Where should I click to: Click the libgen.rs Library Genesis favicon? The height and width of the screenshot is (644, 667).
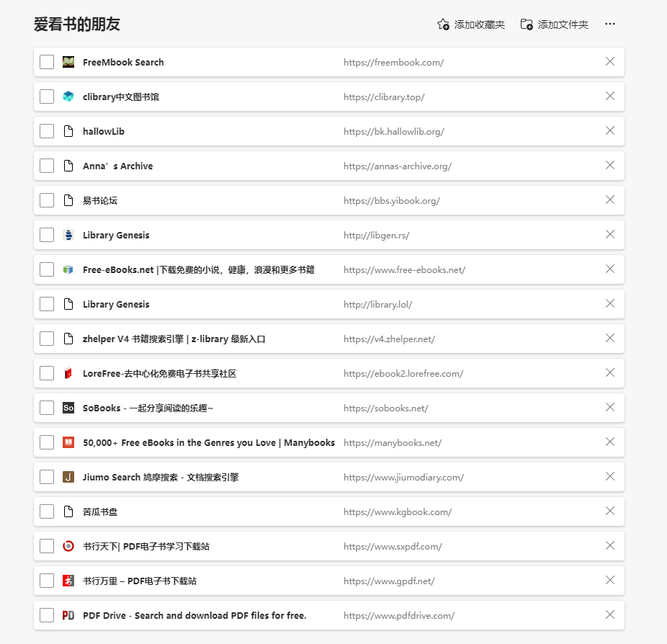point(68,235)
